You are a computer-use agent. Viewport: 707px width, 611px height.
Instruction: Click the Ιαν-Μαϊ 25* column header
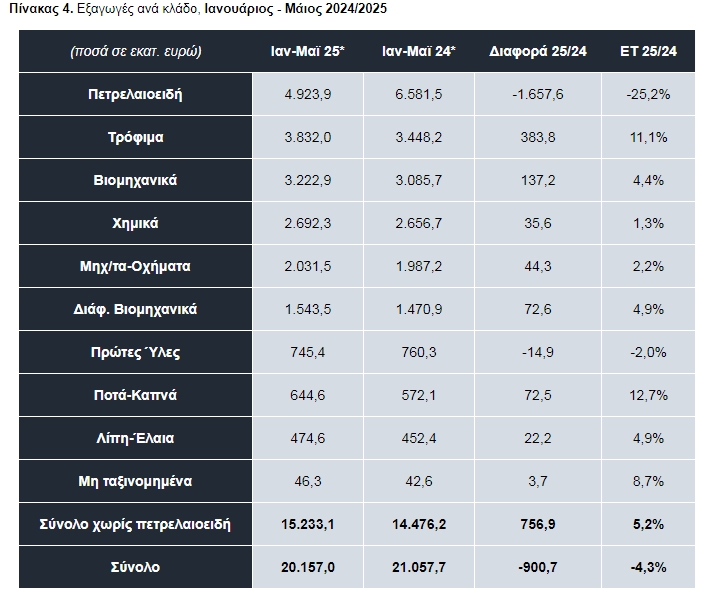pyautogui.click(x=308, y=51)
